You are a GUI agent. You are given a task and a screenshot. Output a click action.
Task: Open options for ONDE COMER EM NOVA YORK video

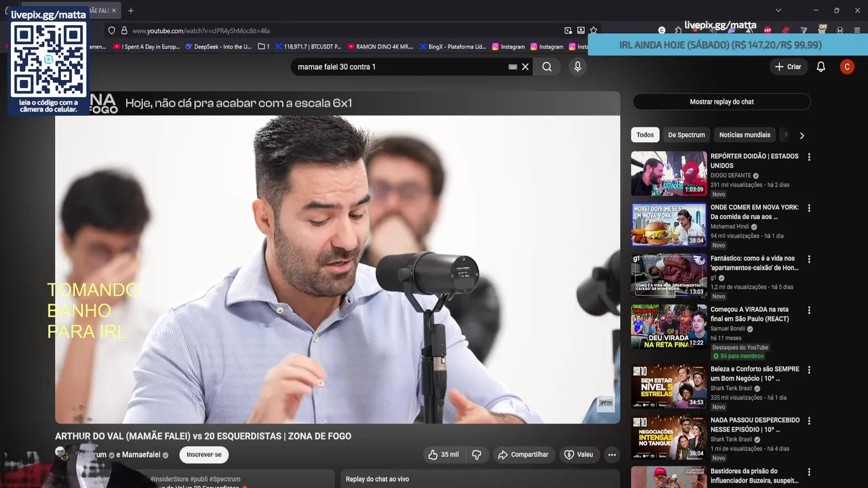pyautogui.click(x=808, y=208)
